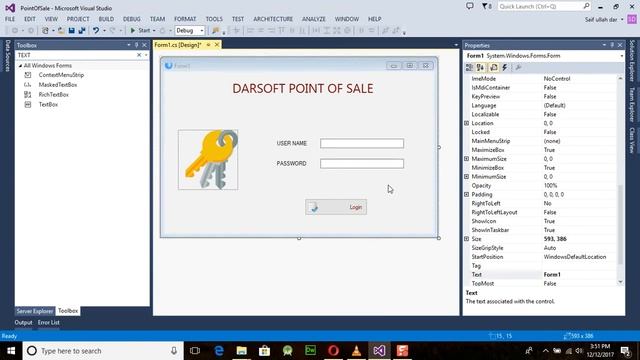The image size is (640, 360).
Task: Click the feedback speech bubble icon
Action: [x=470, y=6]
